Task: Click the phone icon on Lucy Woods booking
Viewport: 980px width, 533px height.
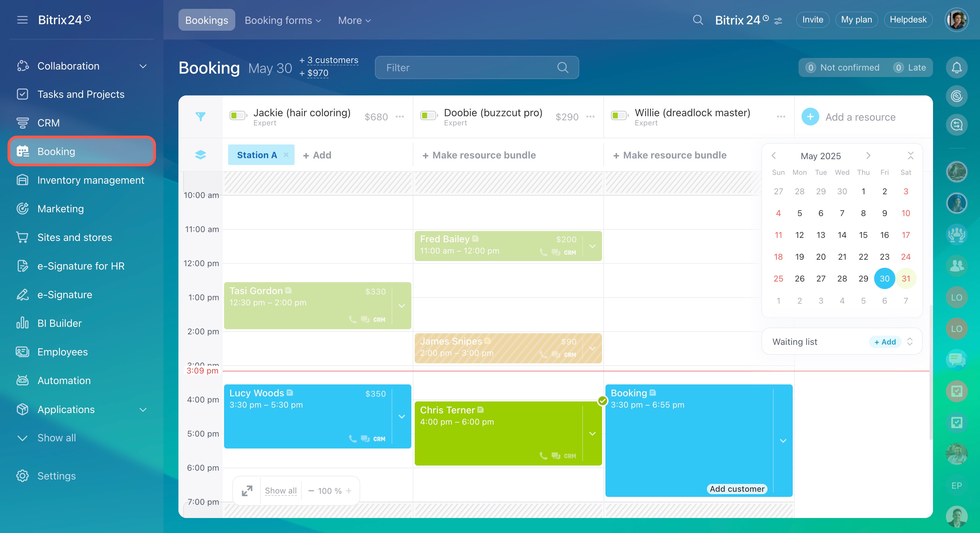Action: point(353,439)
